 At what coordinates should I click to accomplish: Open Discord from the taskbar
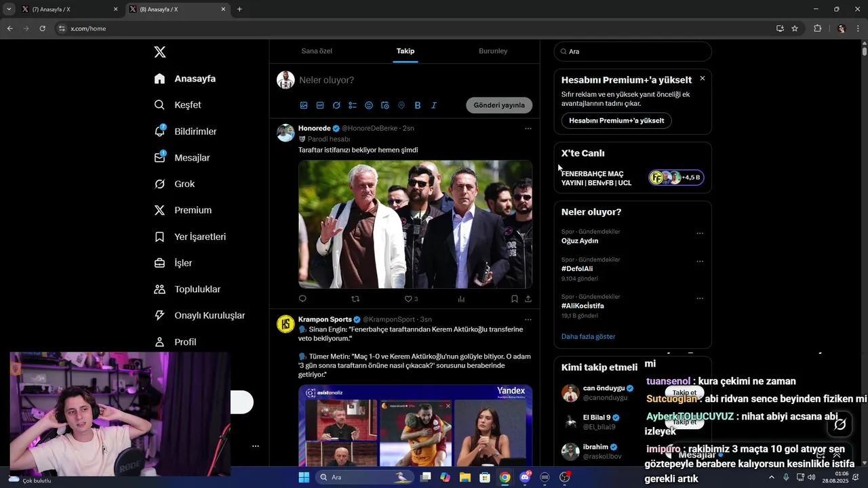point(525,477)
